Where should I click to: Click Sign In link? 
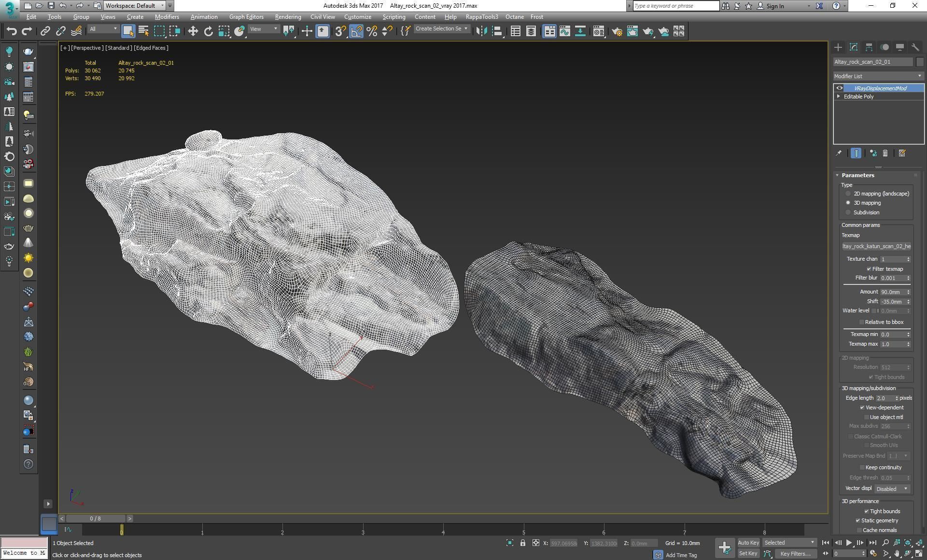coord(775,6)
